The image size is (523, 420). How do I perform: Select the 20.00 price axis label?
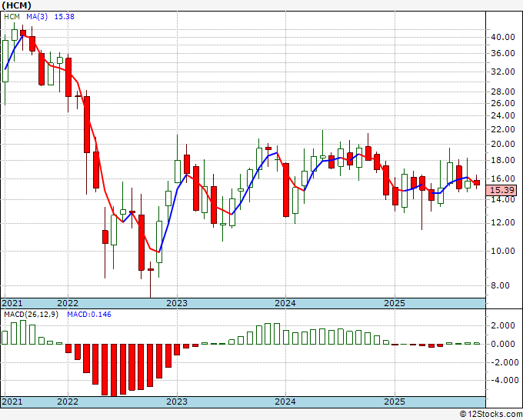pos(503,144)
